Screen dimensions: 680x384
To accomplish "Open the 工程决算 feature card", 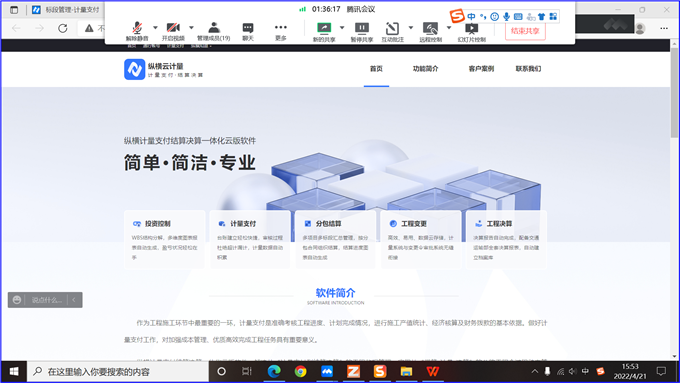I will tap(507, 240).
